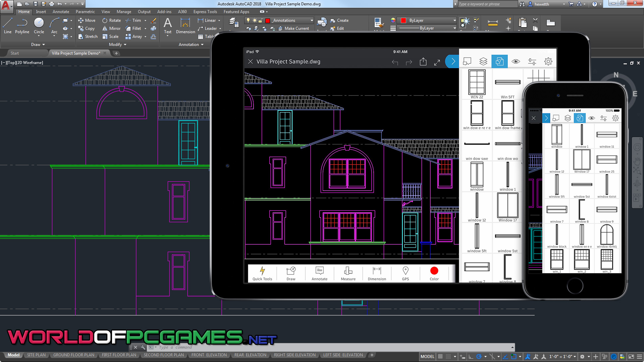Open the Parametric menu in ribbon
The image size is (644, 362).
pos(86,12)
